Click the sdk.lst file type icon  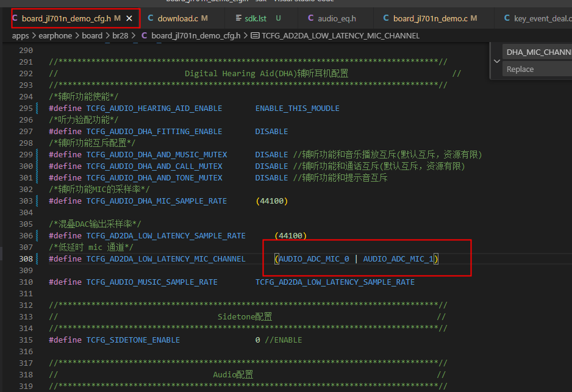coord(238,18)
